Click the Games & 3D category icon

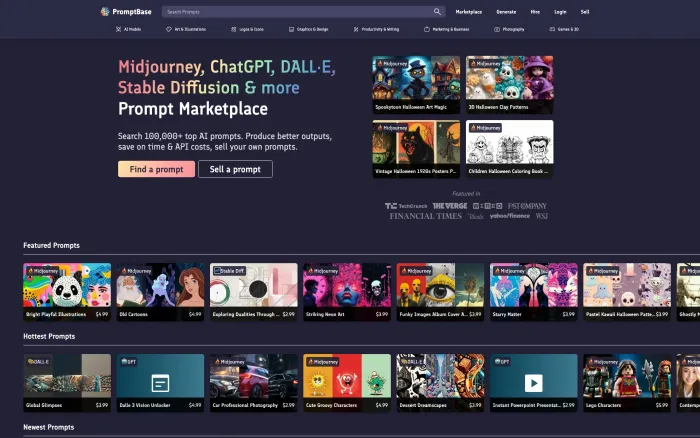coord(552,29)
